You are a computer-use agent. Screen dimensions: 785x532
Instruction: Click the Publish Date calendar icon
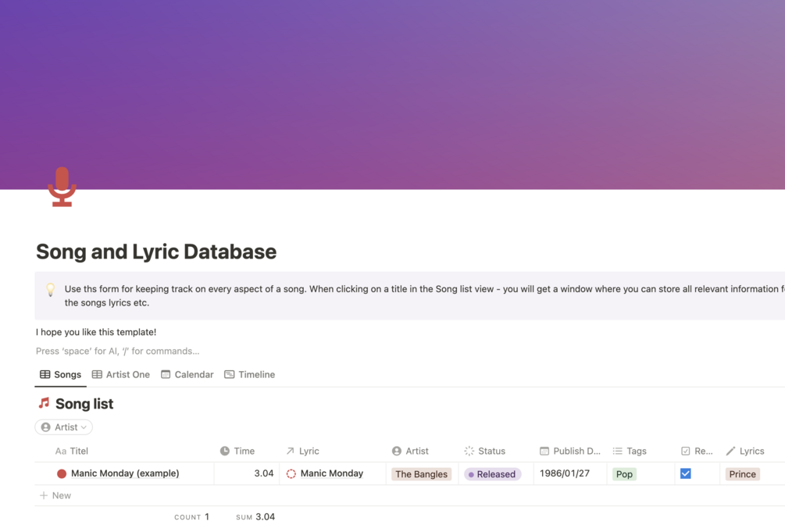[x=544, y=451]
